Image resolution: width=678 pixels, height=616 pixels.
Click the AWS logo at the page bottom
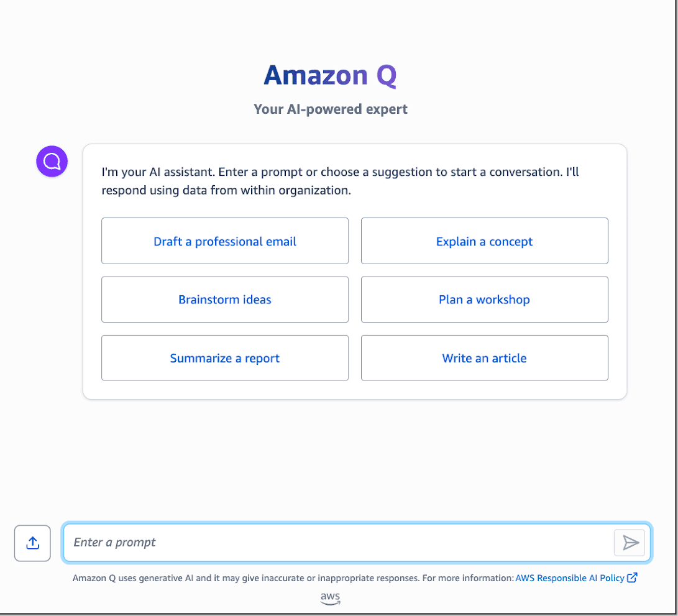point(330,599)
